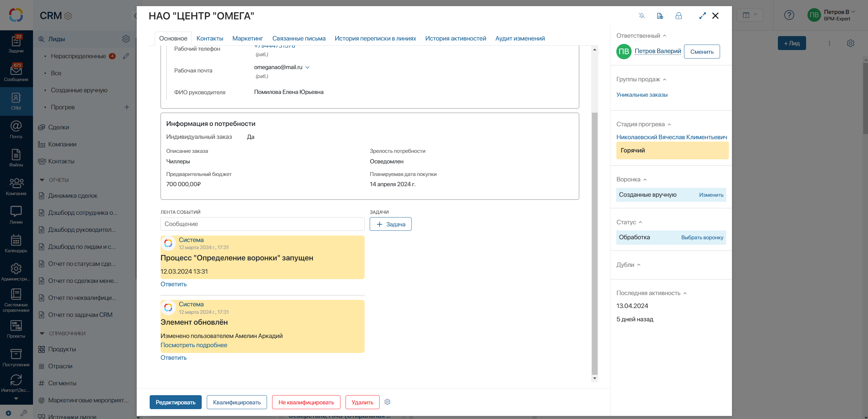Collapse the Ответственный section
This screenshot has height=419, width=868.
[x=665, y=36]
